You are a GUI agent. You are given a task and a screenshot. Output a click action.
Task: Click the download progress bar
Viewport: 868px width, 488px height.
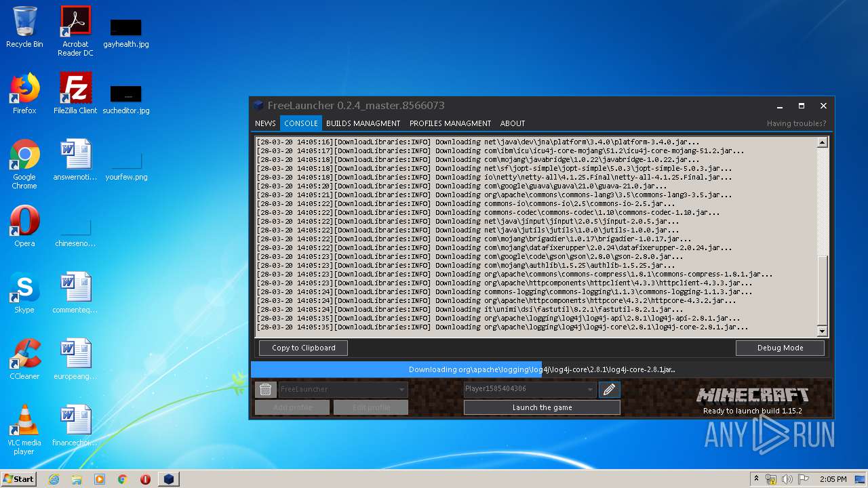pyautogui.click(x=541, y=369)
